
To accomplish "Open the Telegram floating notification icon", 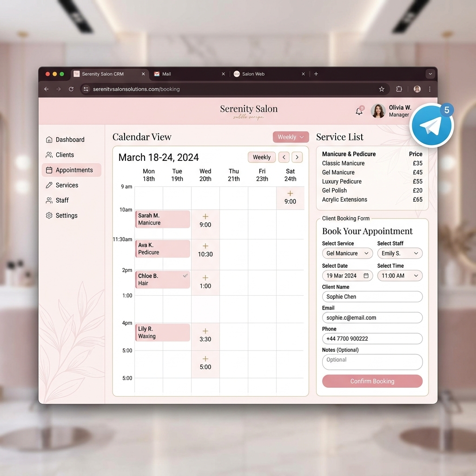I will (x=431, y=126).
